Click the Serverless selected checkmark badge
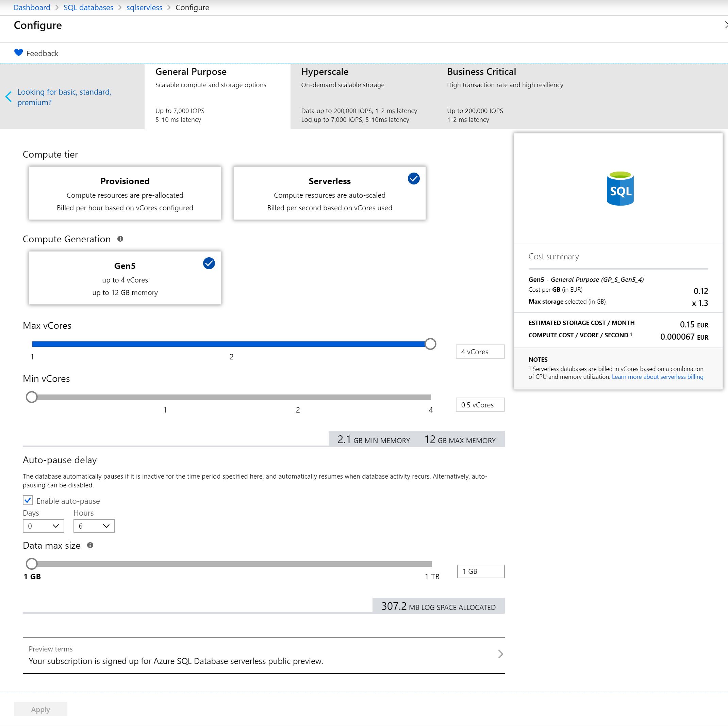This screenshot has width=728, height=726. [414, 178]
